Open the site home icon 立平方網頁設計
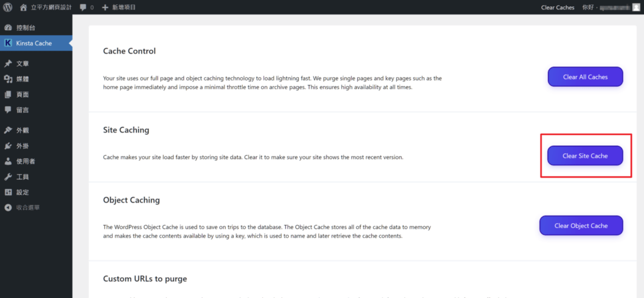Viewport: 644px width, 298px height. (23, 7)
